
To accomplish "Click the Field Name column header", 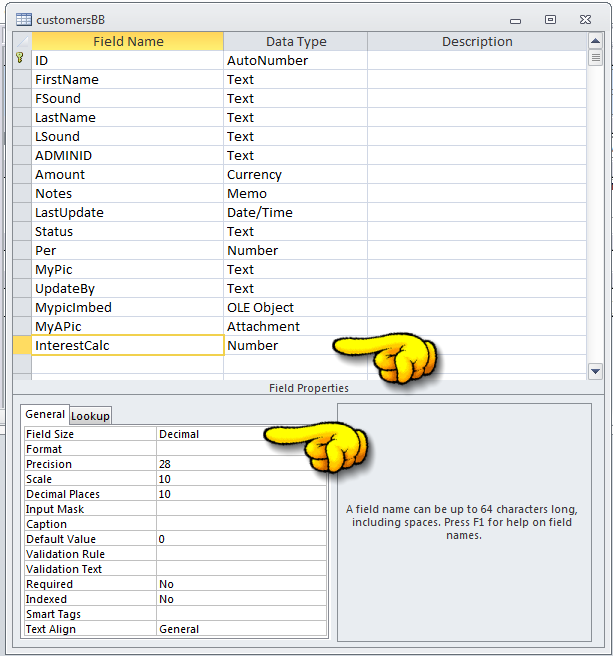I will [128, 41].
